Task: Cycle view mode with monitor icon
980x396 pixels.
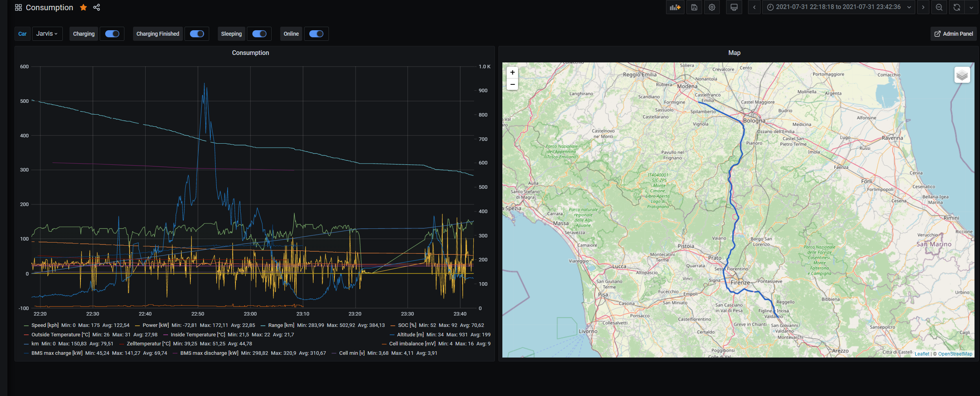Action: [x=734, y=7]
